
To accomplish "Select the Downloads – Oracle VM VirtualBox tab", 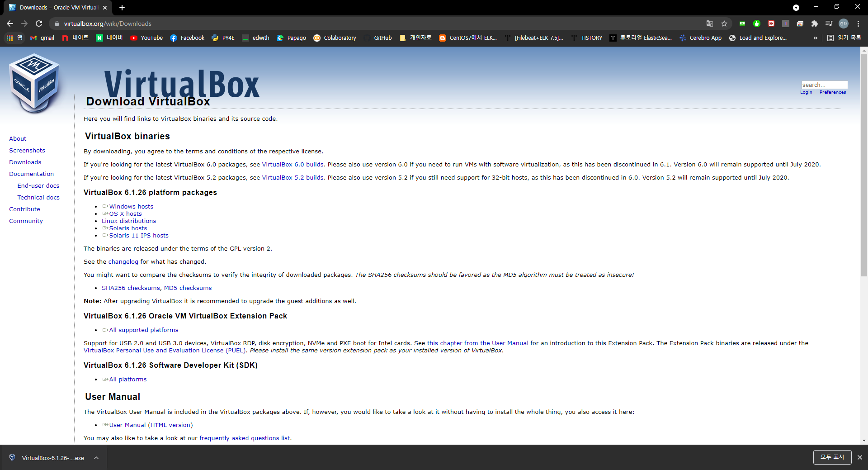I will click(x=58, y=8).
